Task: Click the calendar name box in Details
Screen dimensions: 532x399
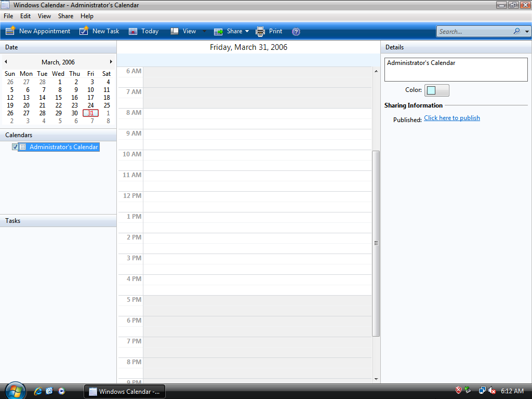Action: coord(456,70)
